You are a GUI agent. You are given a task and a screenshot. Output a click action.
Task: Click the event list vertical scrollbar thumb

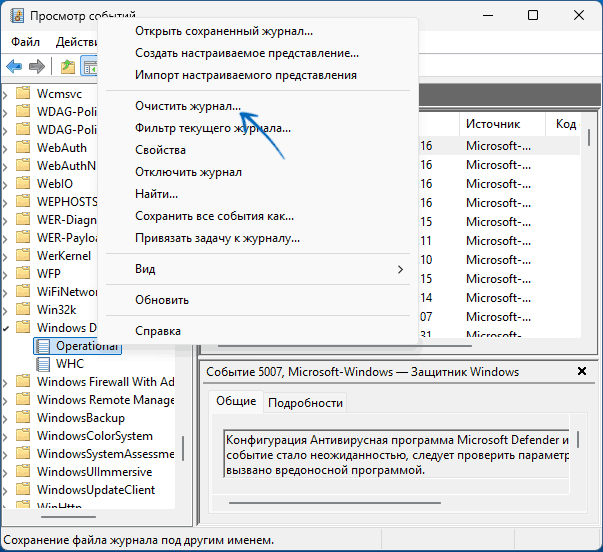pos(589,137)
